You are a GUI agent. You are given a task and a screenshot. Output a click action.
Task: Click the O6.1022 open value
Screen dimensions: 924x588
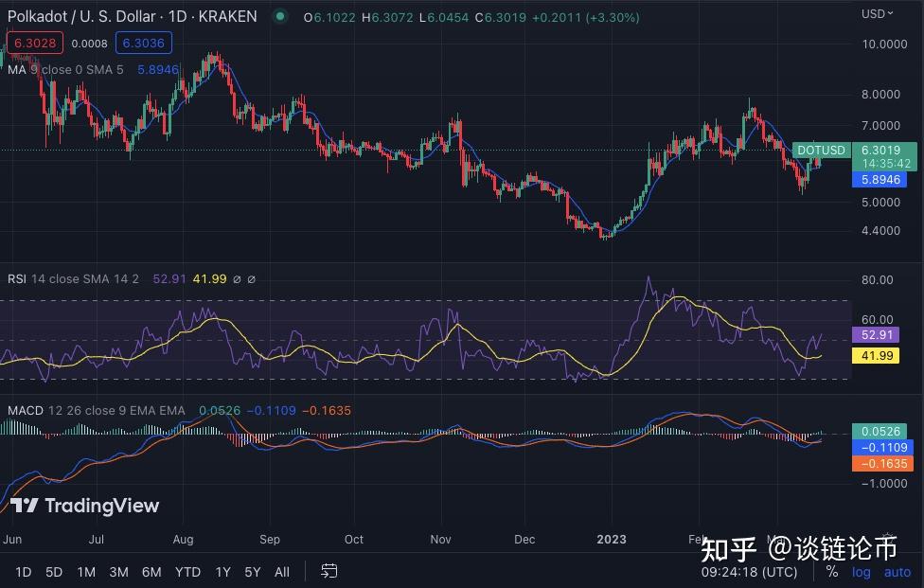(329, 18)
